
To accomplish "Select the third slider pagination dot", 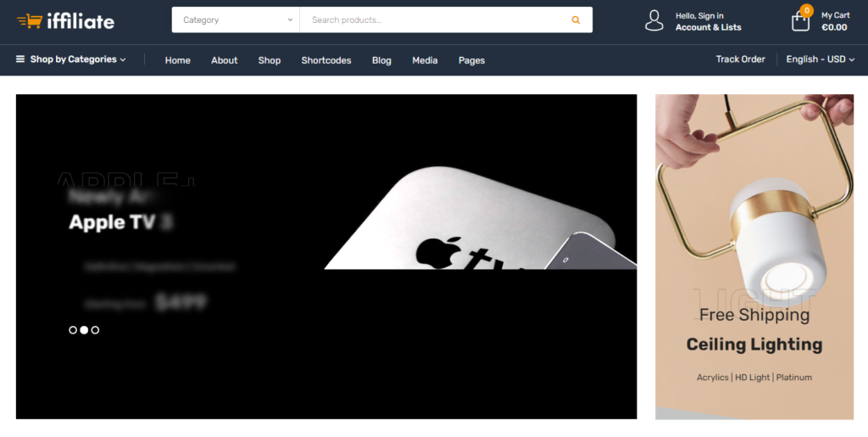I will (x=95, y=330).
